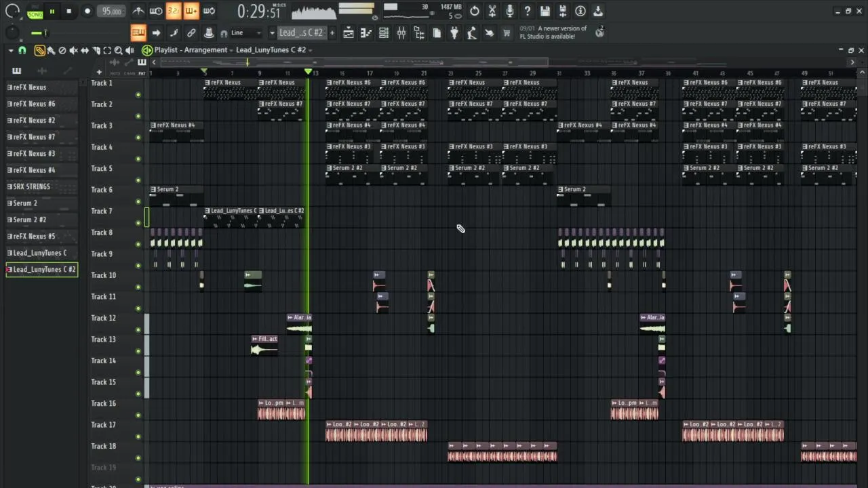
Task: Toggle blend recording overdub
Action: point(191,11)
